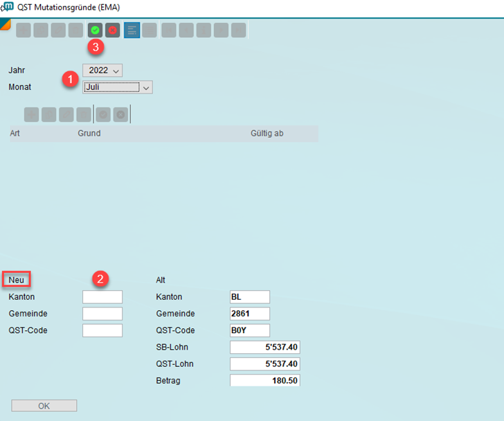
Task: Click the greyed X in the table toolbar
Action: pos(120,115)
